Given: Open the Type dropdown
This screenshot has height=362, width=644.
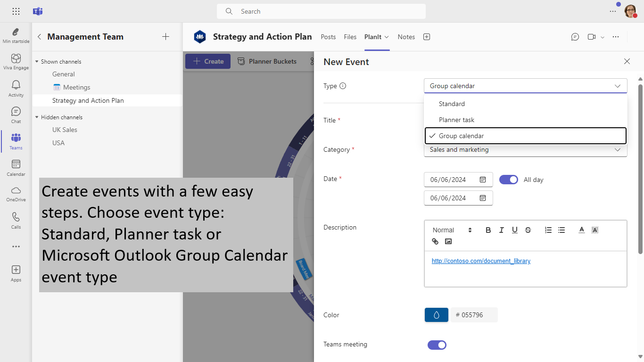Looking at the screenshot, I should pos(526,86).
